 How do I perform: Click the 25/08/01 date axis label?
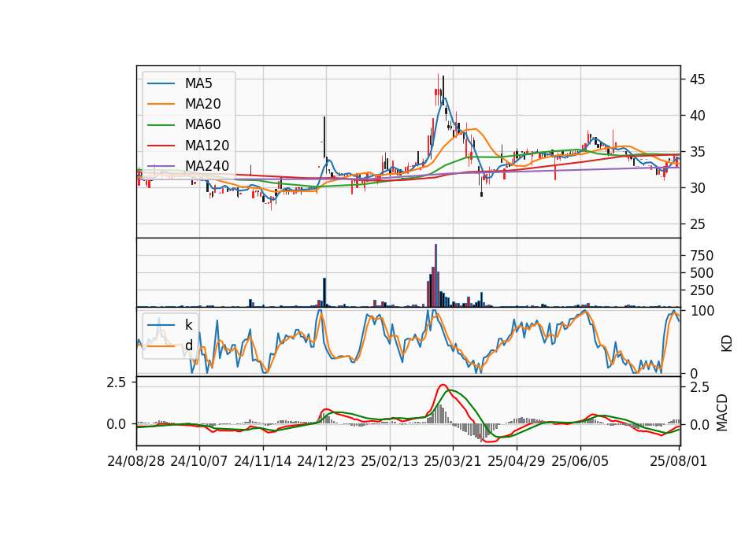(x=678, y=461)
